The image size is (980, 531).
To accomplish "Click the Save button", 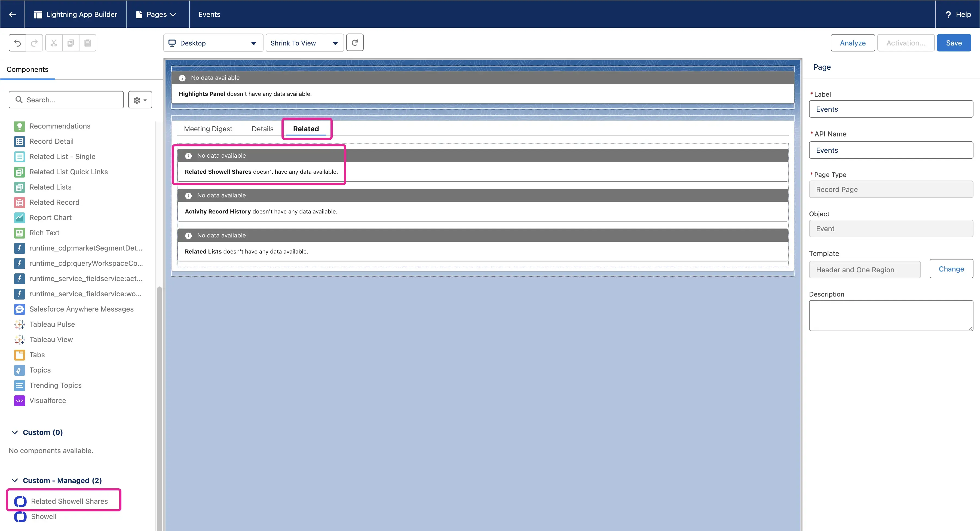I will (954, 43).
